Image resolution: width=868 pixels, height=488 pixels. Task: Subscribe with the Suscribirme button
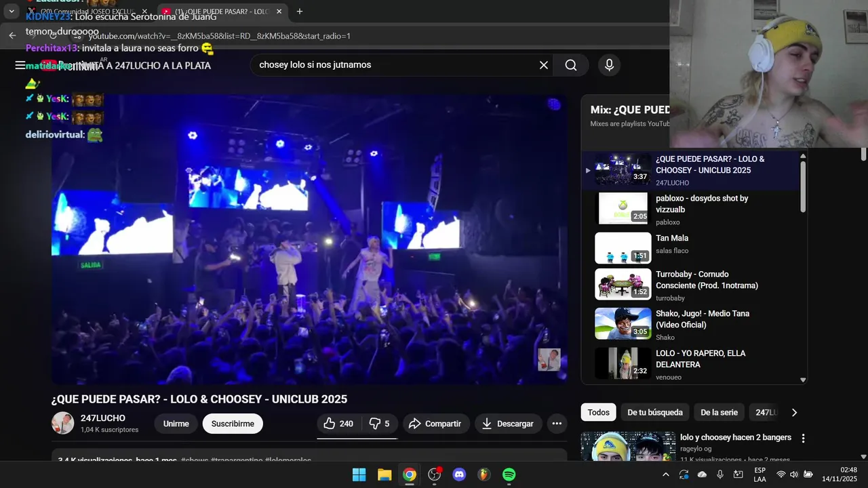tap(233, 424)
